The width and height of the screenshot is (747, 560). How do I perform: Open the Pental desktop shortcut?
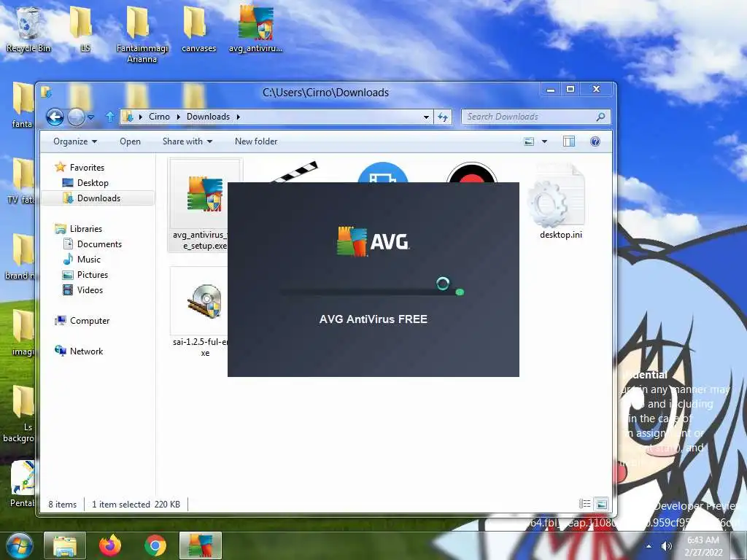[x=23, y=485]
